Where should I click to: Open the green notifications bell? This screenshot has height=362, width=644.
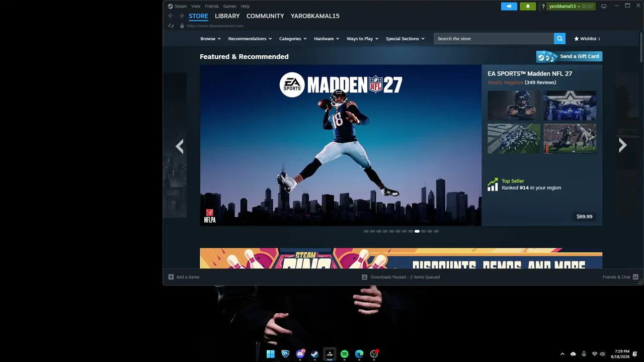(528, 6)
